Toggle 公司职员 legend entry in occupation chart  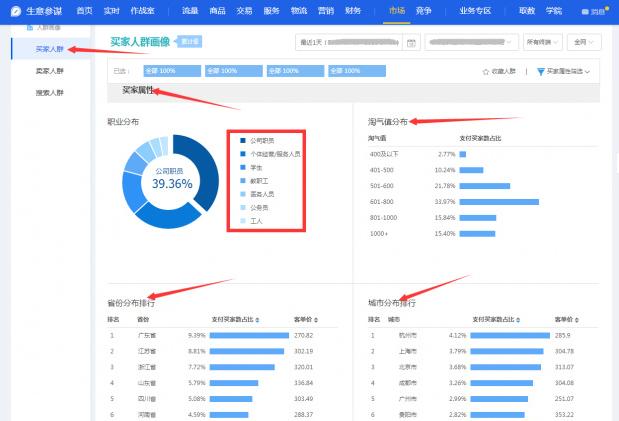pyautogui.click(x=257, y=141)
